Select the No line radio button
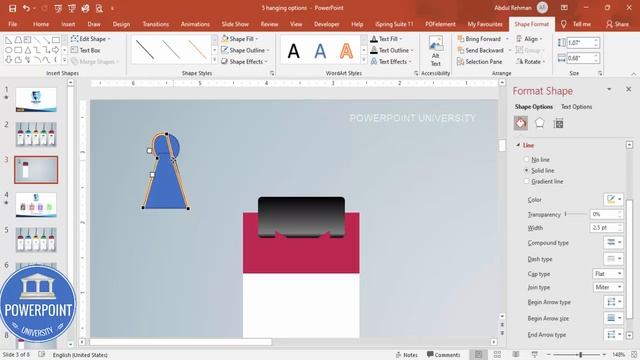640x360 pixels. pos(527,160)
